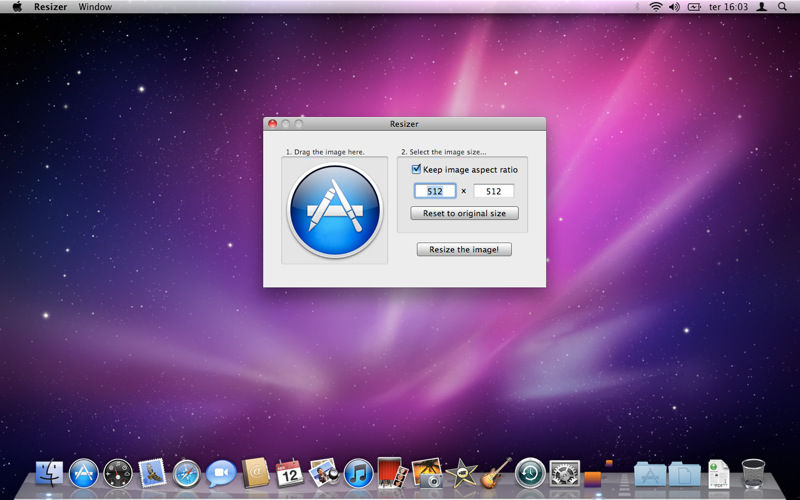Click the App Store image in the drop area

335,210
